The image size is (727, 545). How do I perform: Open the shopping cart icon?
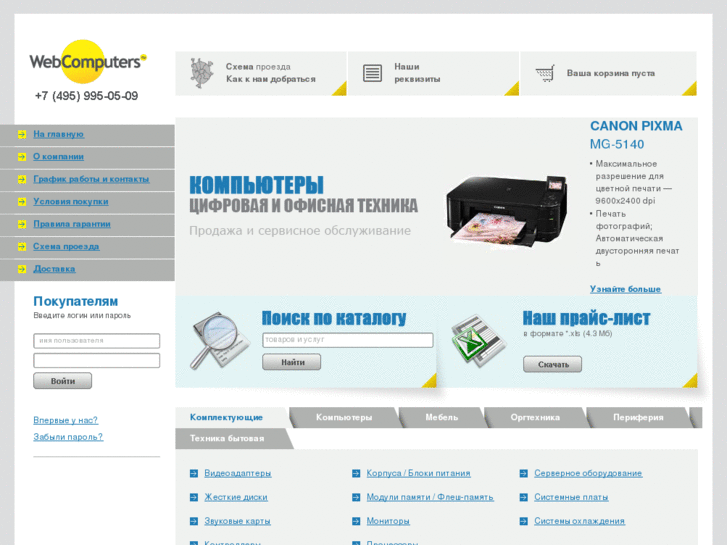pyautogui.click(x=545, y=73)
